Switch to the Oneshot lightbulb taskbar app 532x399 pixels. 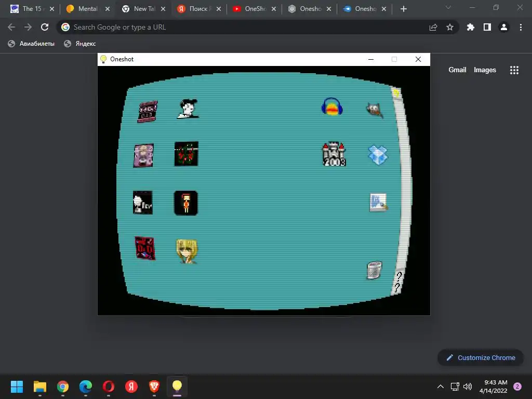[x=177, y=387]
